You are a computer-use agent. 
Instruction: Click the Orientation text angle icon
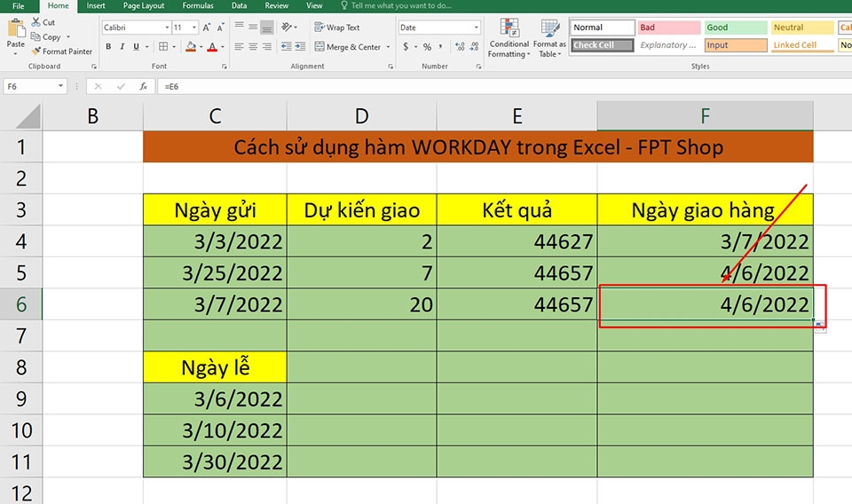tap(287, 27)
